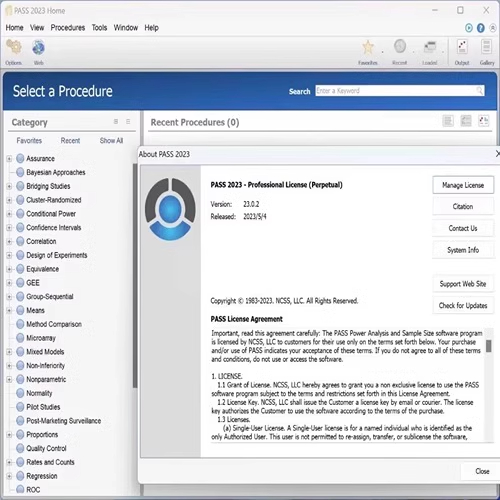Click the Manage License button
This screenshot has width=500, height=500.
pos(463,185)
